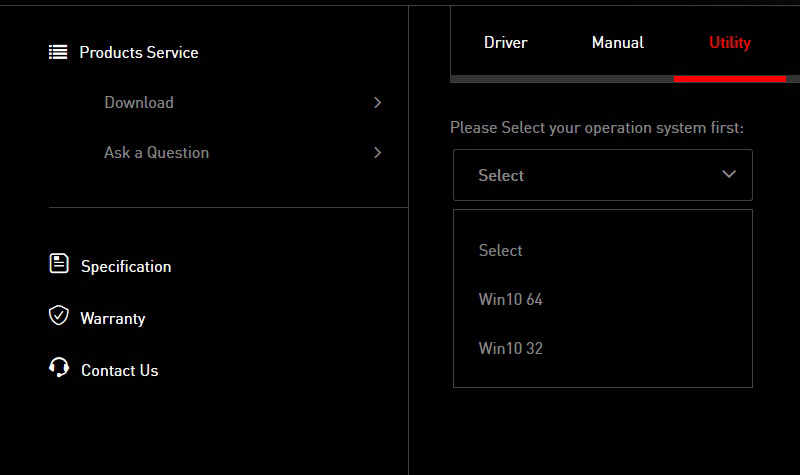Open the Download link in sidebar
This screenshot has width=800, height=475.
(x=139, y=102)
